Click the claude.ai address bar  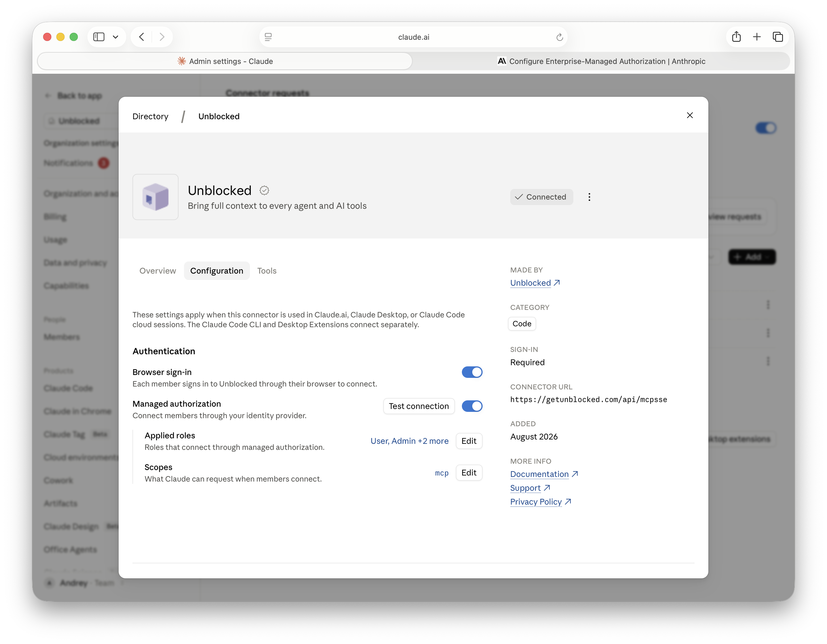click(x=413, y=37)
